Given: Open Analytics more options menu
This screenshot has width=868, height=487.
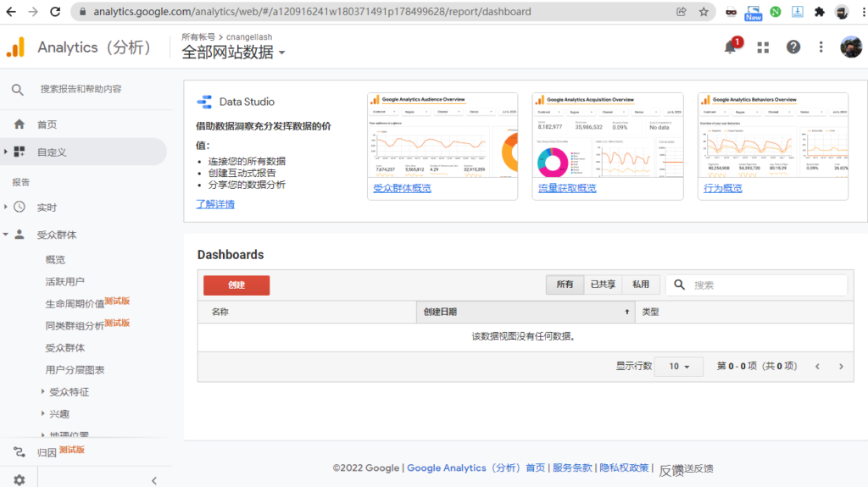Looking at the screenshot, I should tap(821, 47).
